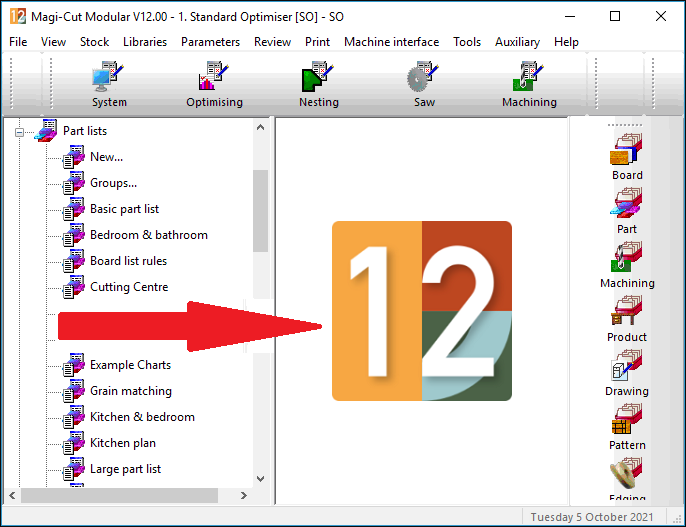This screenshot has height=527, width=686.
Task: Click the horizontal scrollbar thumb
Action: pyautogui.click(x=119, y=496)
